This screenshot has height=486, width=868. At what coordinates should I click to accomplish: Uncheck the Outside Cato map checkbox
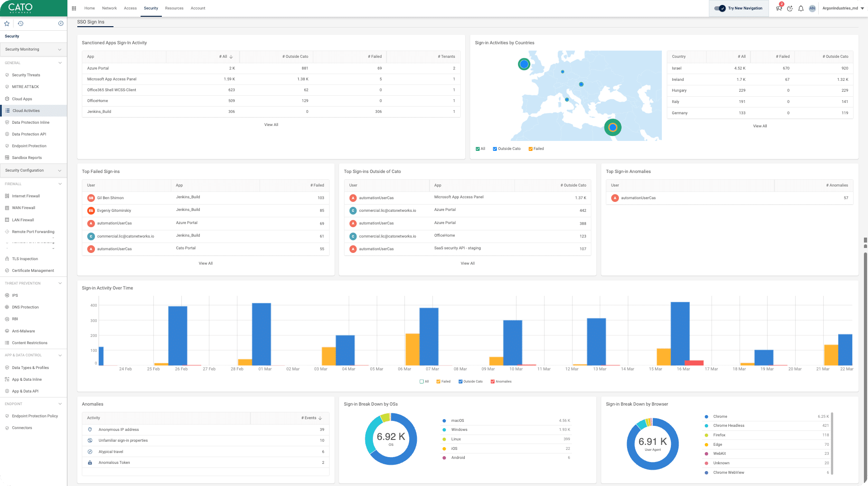point(495,149)
